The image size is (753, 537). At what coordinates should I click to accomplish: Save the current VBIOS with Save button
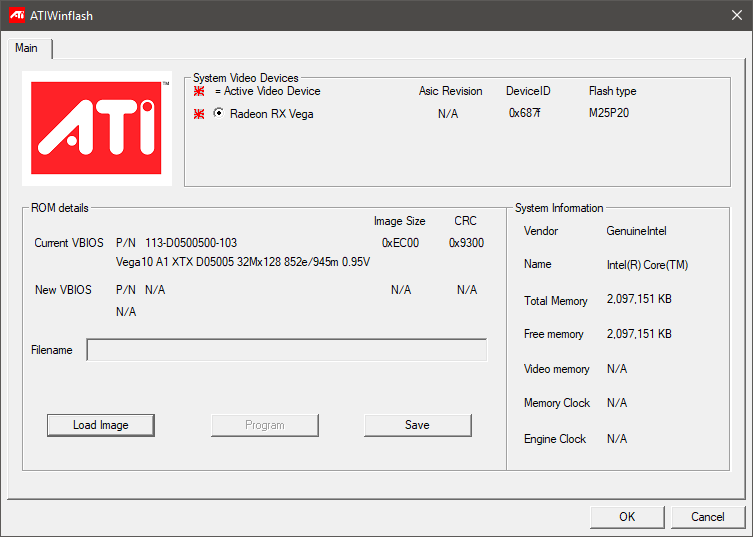[417, 425]
